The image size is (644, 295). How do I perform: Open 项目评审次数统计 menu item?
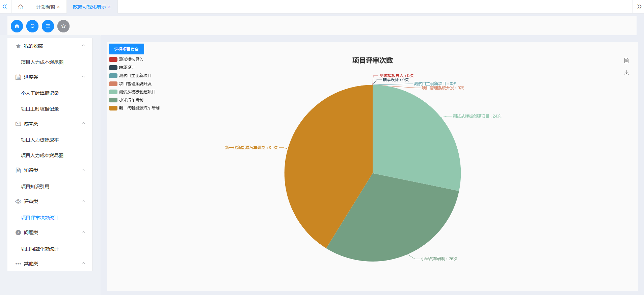point(40,218)
